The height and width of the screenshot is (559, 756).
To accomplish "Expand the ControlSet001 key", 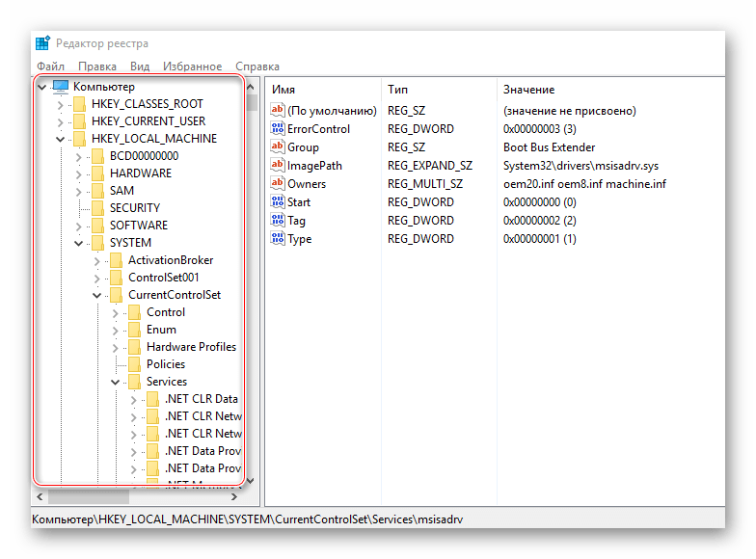I will [97, 278].
